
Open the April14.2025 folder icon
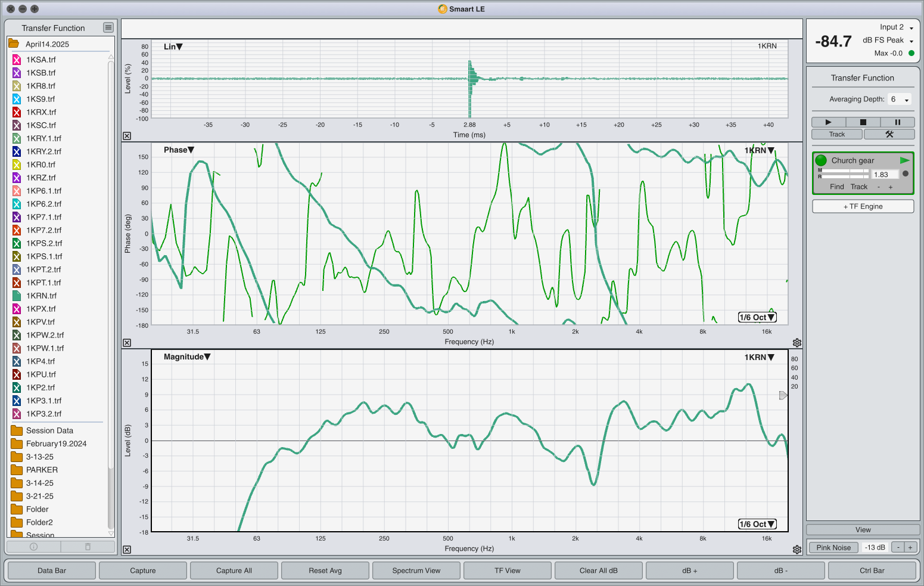coord(13,44)
